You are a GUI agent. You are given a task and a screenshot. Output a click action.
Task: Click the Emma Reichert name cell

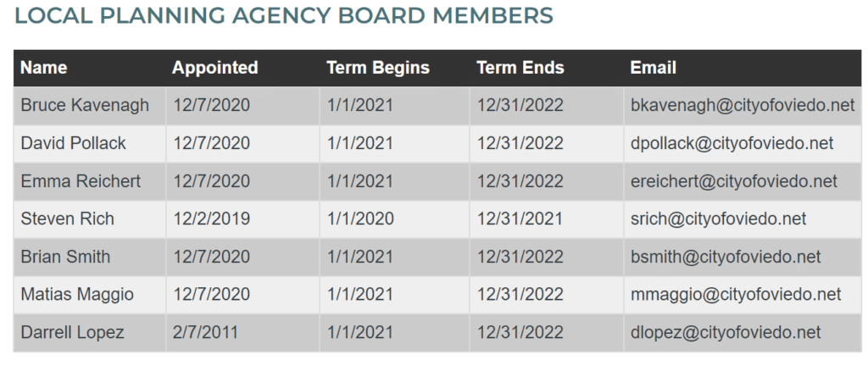click(x=81, y=181)
